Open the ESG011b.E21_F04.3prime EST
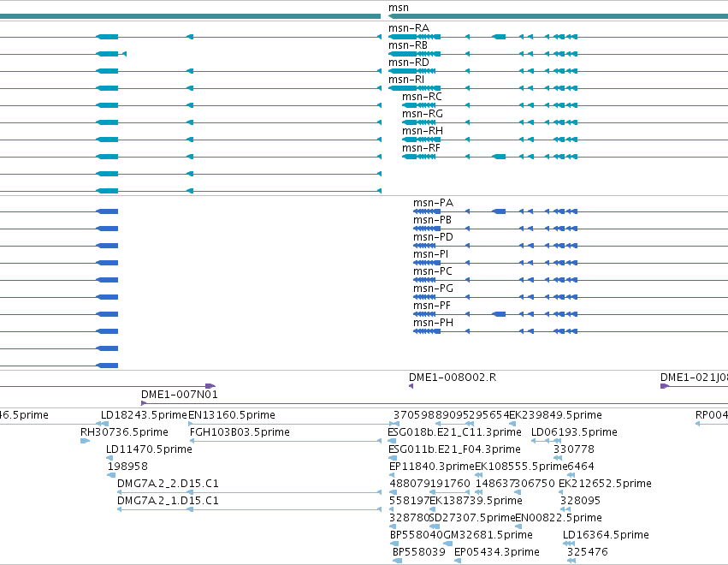728x565 pixels. click(x=454, y=449)
